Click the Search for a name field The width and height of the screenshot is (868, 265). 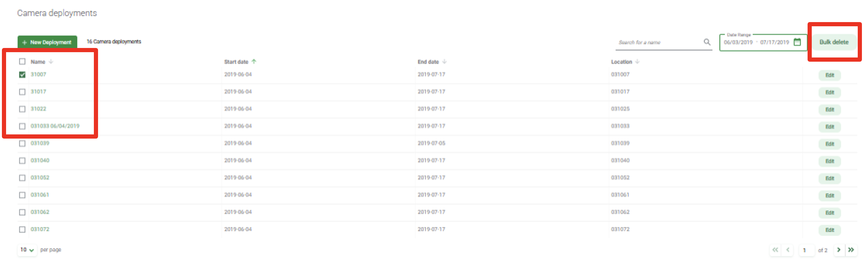tap(659, 42)
